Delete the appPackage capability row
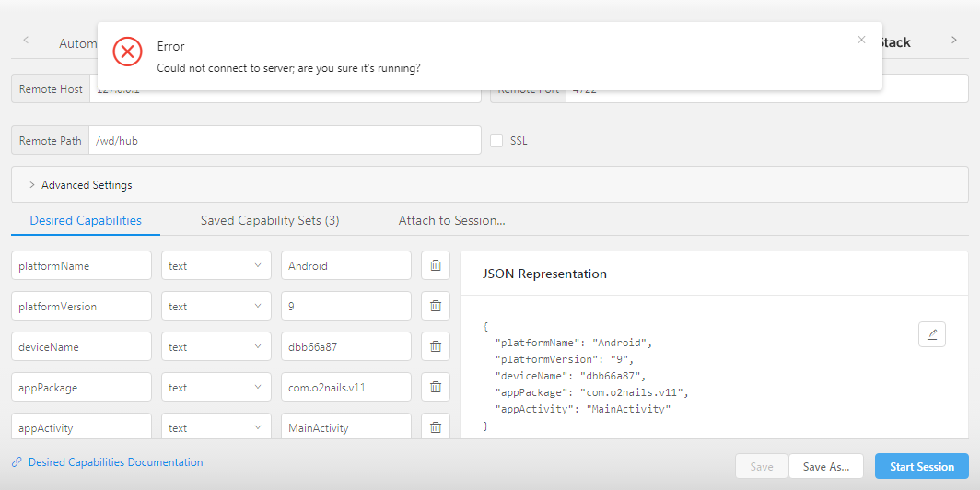Viewport: 980px width, 490px height. click(436, 387)
